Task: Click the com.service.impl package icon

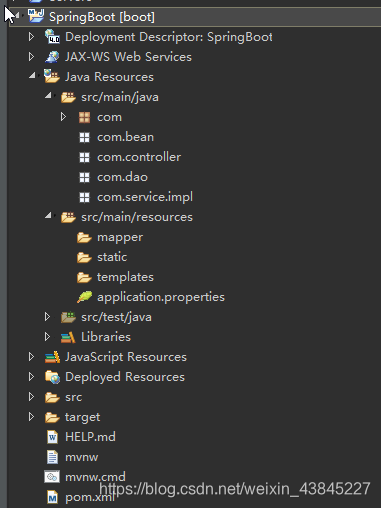Action: pyautogui.click(x=84, y=197)
